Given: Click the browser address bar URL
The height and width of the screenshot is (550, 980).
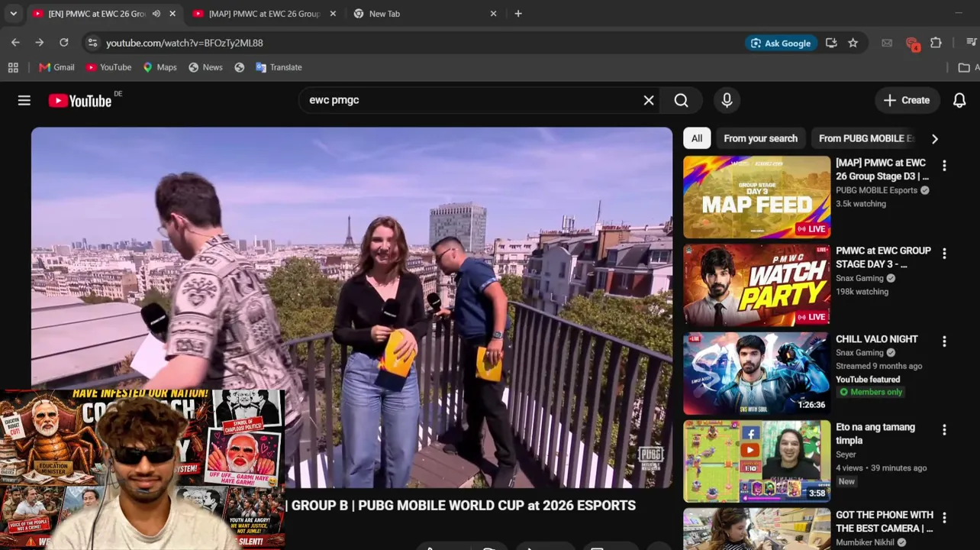Looking at the screenshot, I should pyautogui.click(x=185, y=43).
